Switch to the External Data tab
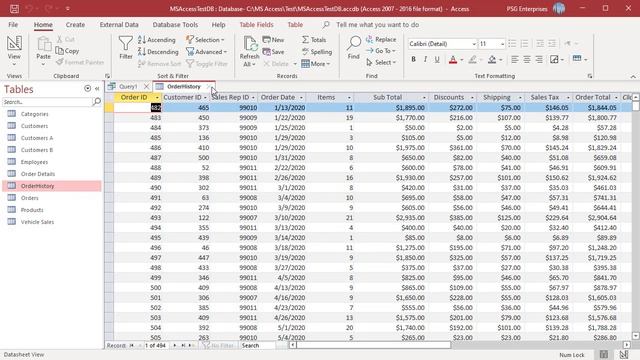Image resolution: width=640 pixels, height=360 pixels. click(x=119, y=25)
